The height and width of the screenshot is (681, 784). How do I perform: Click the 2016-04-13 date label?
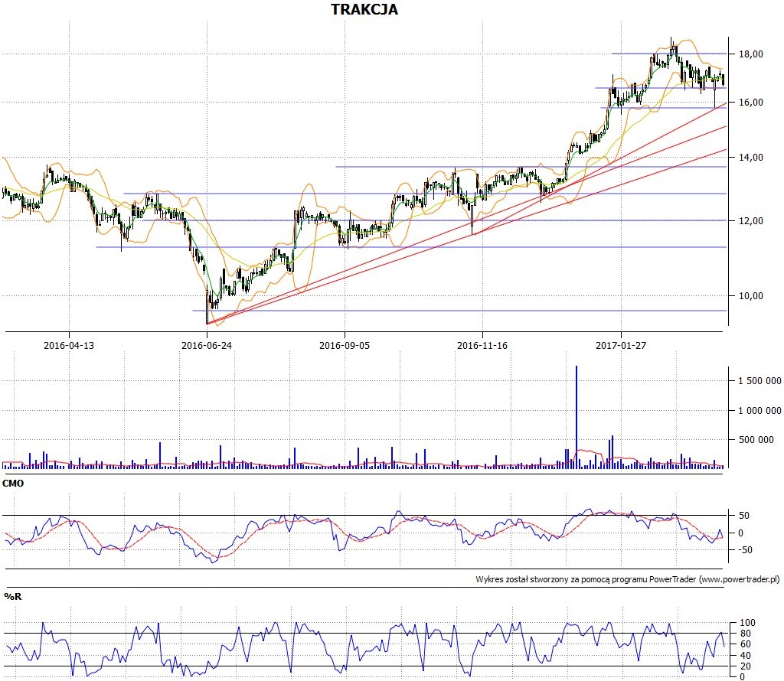click(68, 345)
